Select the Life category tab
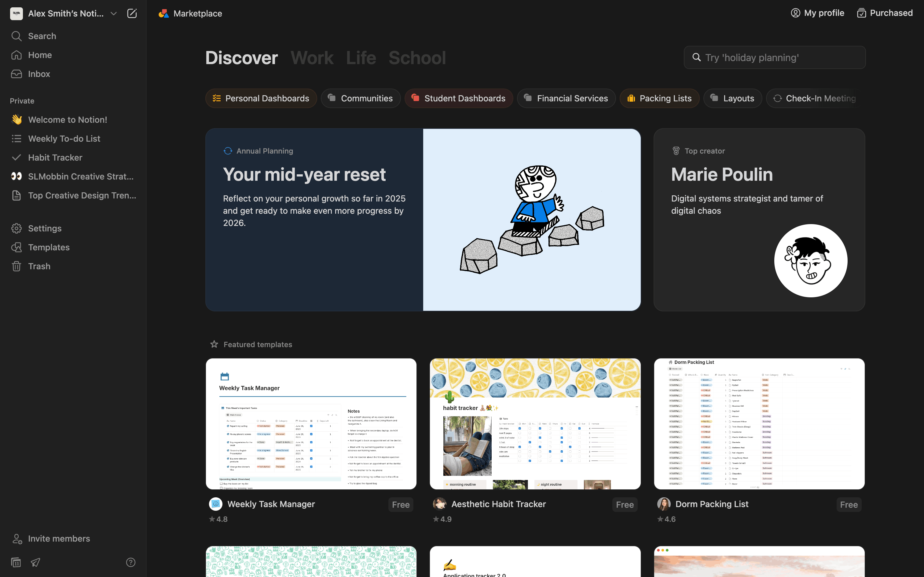The height and width of the screenshot is (577, 924). click(x=361, y=58)
